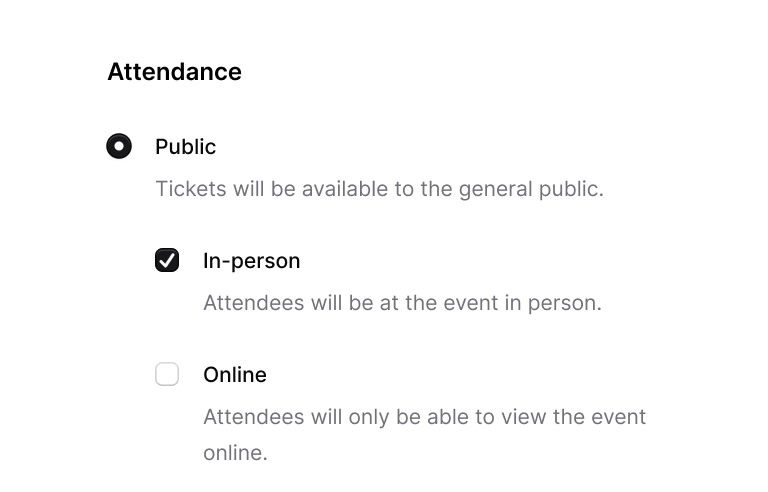Uncheck the In-person checkbox
The image size is (768, 492).
click(x=167, y=261)
